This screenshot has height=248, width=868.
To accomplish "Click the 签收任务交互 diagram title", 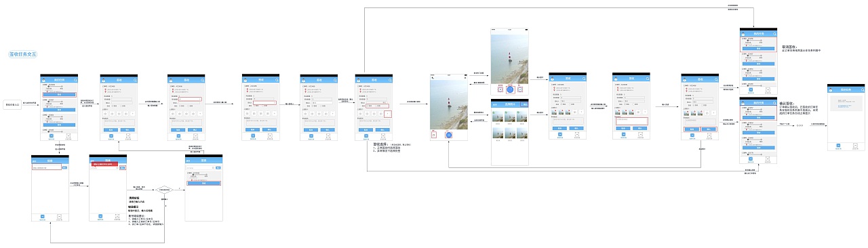I will click(22, 54).
